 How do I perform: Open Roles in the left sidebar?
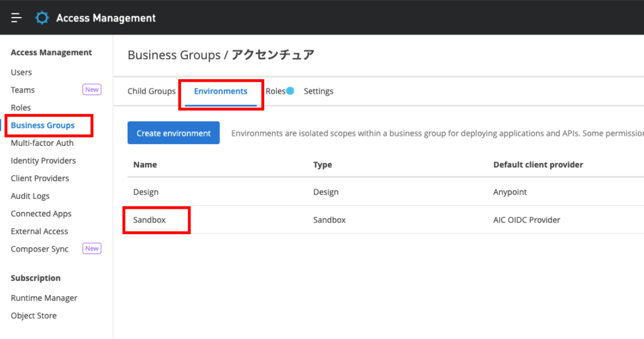[21, 108]
